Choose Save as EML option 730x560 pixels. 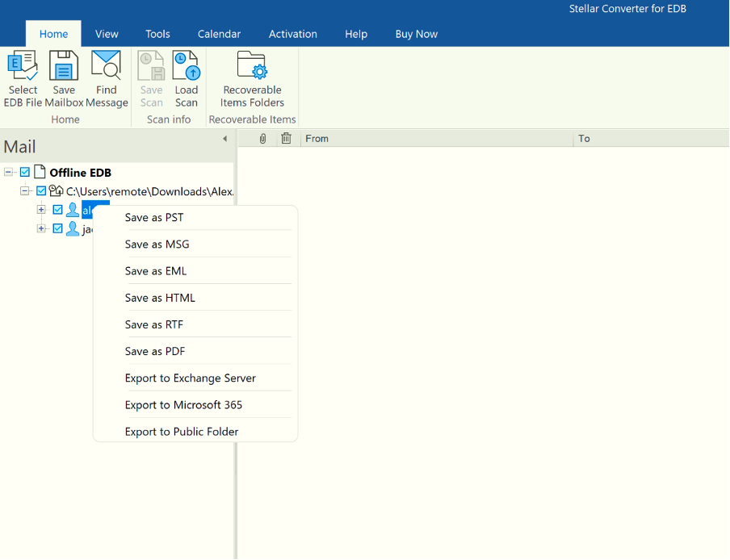tap(195, 271)
